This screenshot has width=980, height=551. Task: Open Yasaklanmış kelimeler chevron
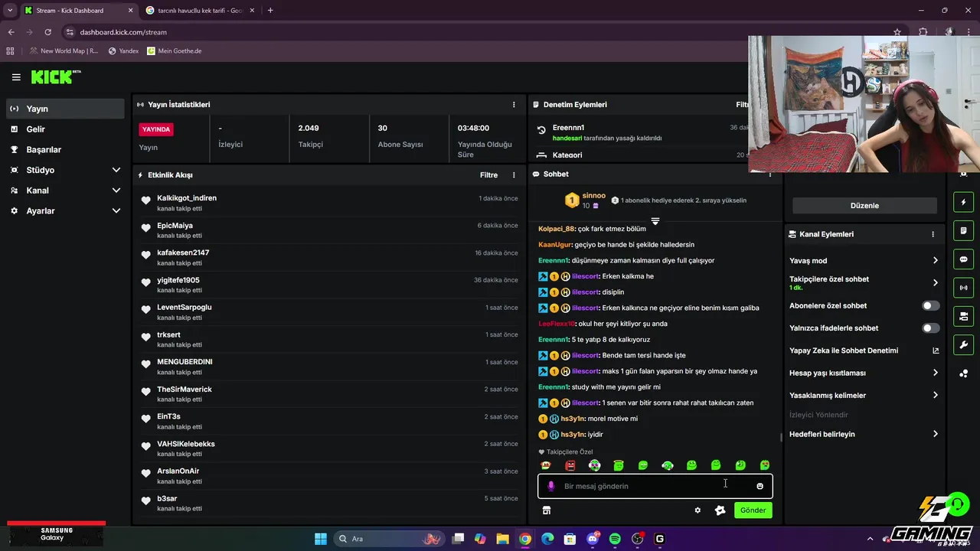(935, 395)
